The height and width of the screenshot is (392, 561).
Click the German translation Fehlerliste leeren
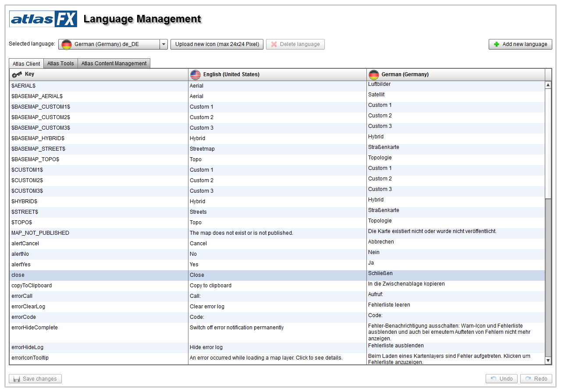389,305
